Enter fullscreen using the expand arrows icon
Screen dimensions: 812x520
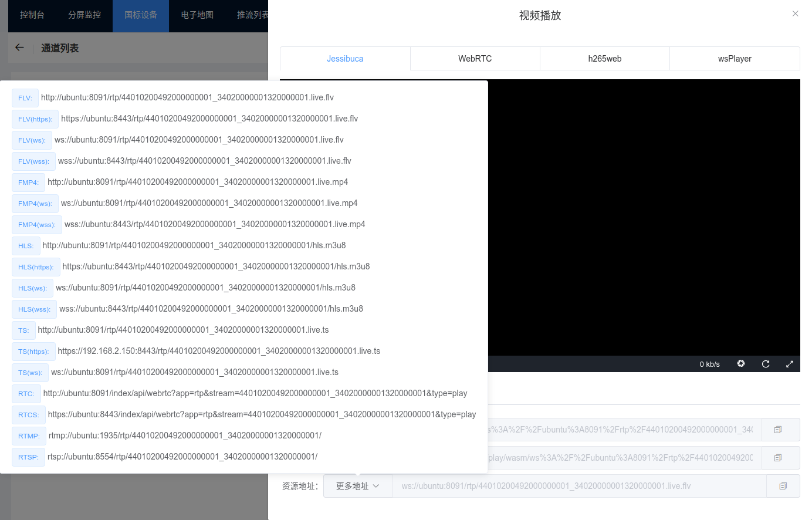(x=790, y=364)
